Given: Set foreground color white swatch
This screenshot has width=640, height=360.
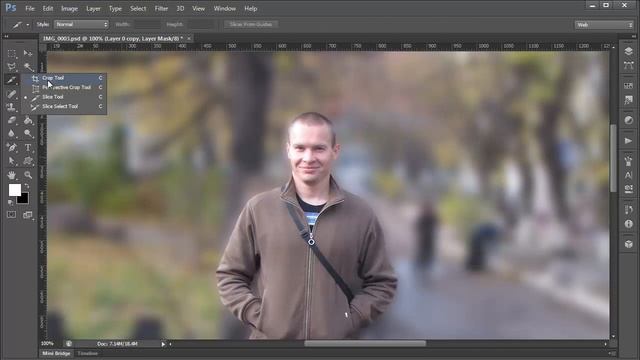Looking at the screenshot, I should pos(15,190).
